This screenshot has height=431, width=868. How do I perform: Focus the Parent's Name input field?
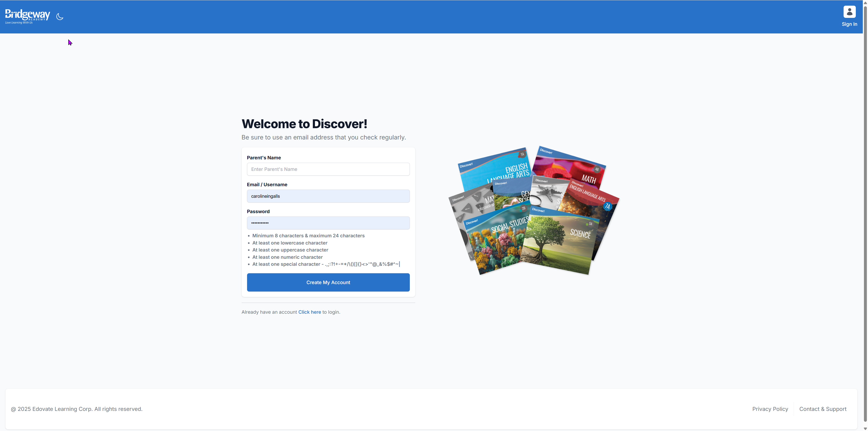point(328,169)
